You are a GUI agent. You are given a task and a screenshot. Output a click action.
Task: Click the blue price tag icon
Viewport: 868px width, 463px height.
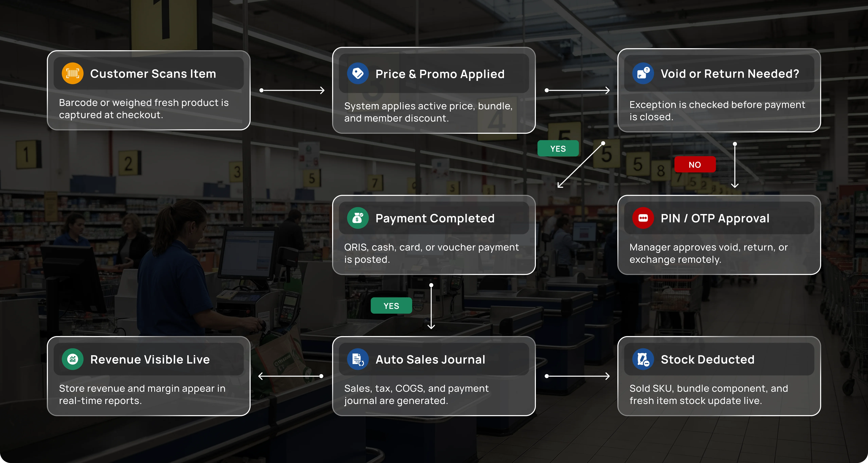[x=358, y=73]
